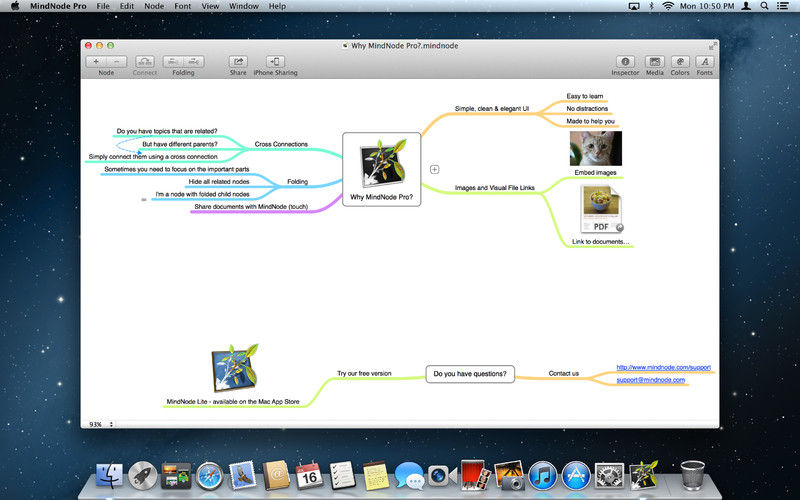Open the Font menu in menu bar
The image size is (800, 500).
[x=182, y=6]
